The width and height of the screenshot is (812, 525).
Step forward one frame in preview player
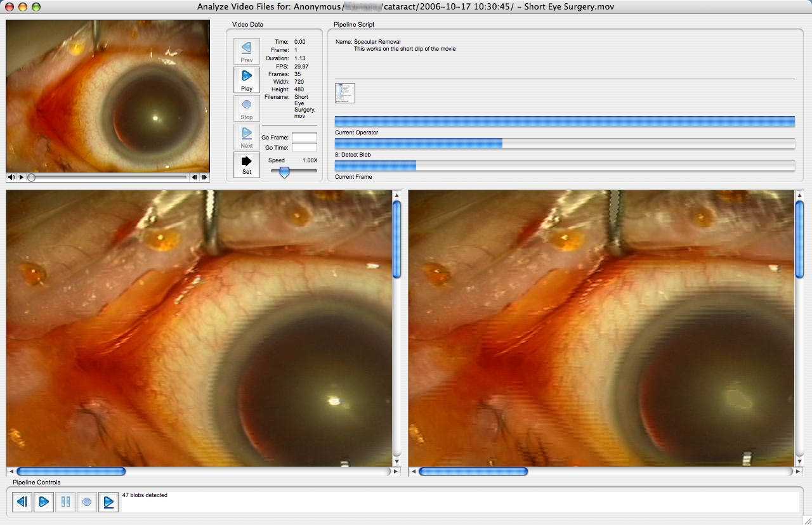(x=204, y=178)
